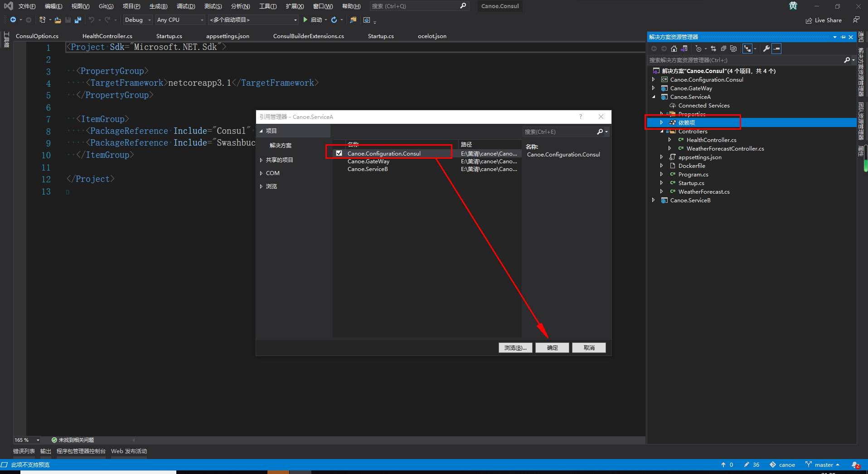This screenshot has height=474, width=868.
Task: Click the Undo toolbar icon
Action: pos(92,20)
